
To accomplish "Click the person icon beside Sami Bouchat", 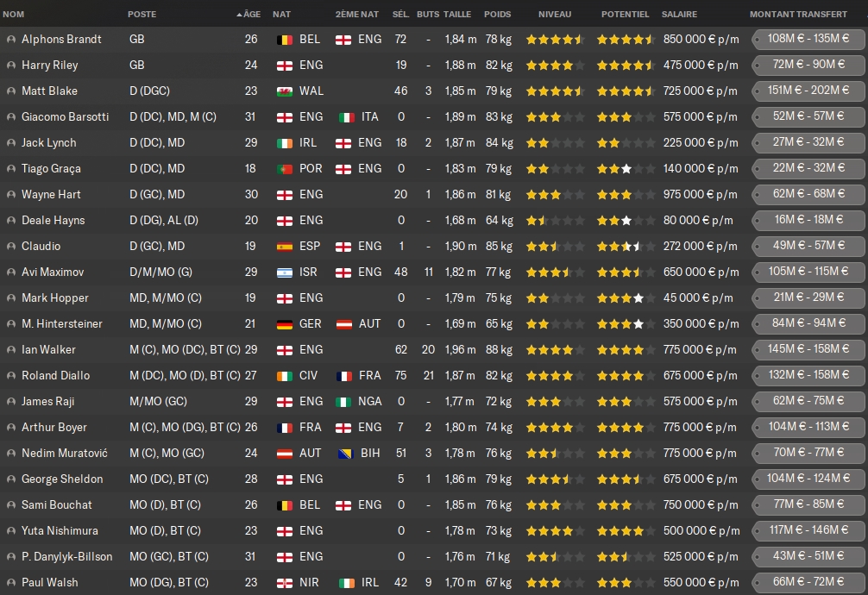I will click(x=10, y=505).
